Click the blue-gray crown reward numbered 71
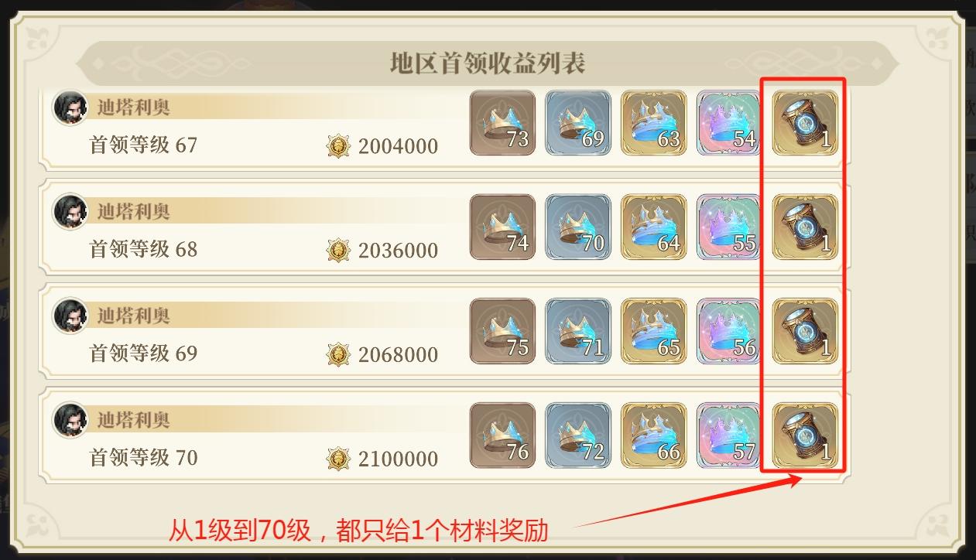 578,331
